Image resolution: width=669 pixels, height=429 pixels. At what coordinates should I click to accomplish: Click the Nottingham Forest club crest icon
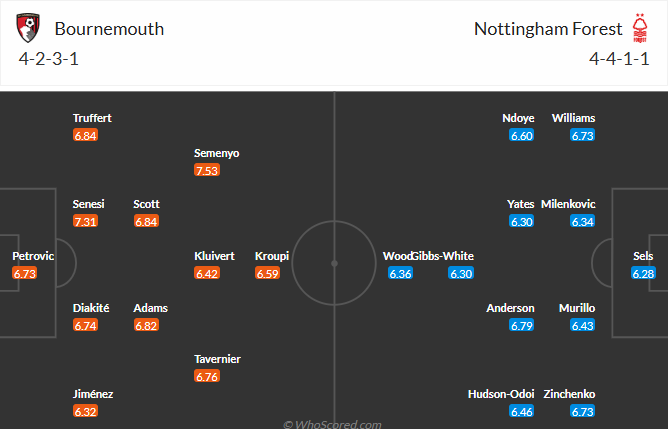coord(640,27)
